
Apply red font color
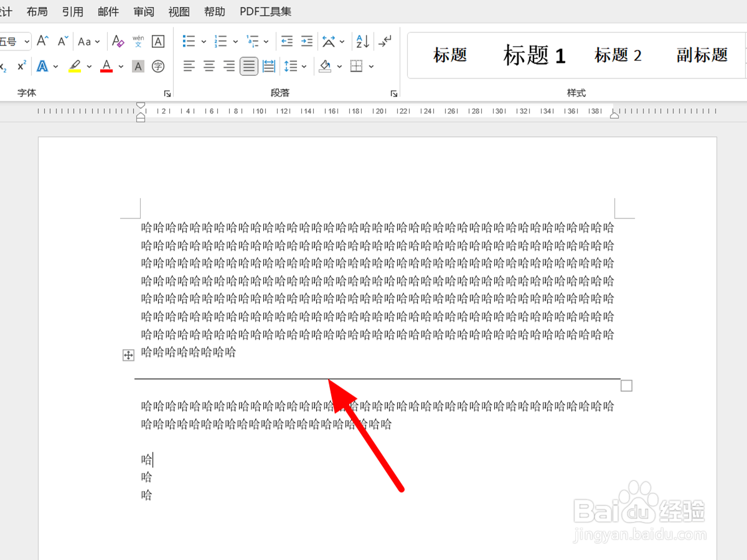coord(106,66)
